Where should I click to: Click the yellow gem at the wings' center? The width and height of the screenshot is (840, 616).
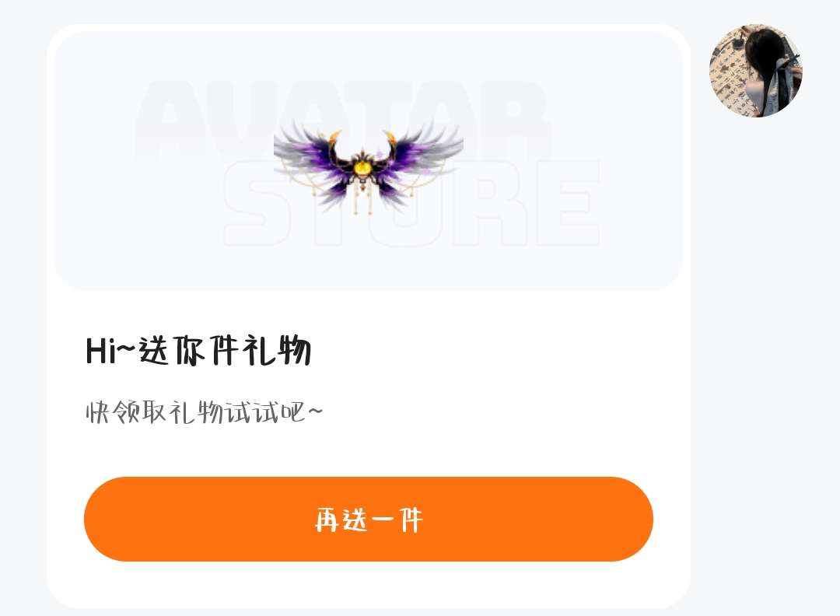(x=362, y=168)
